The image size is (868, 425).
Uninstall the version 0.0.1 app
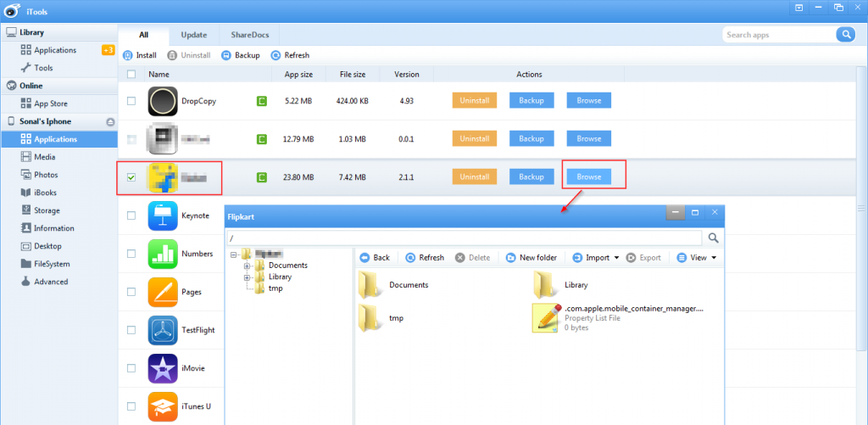(475, 138)
